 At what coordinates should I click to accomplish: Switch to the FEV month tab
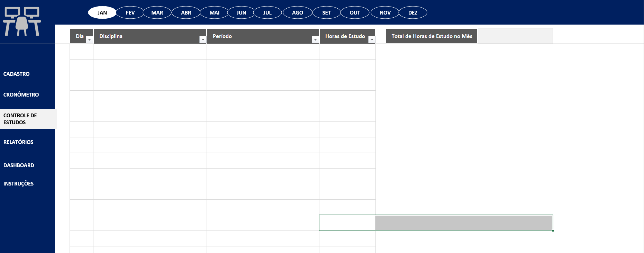tap(130, 12)
